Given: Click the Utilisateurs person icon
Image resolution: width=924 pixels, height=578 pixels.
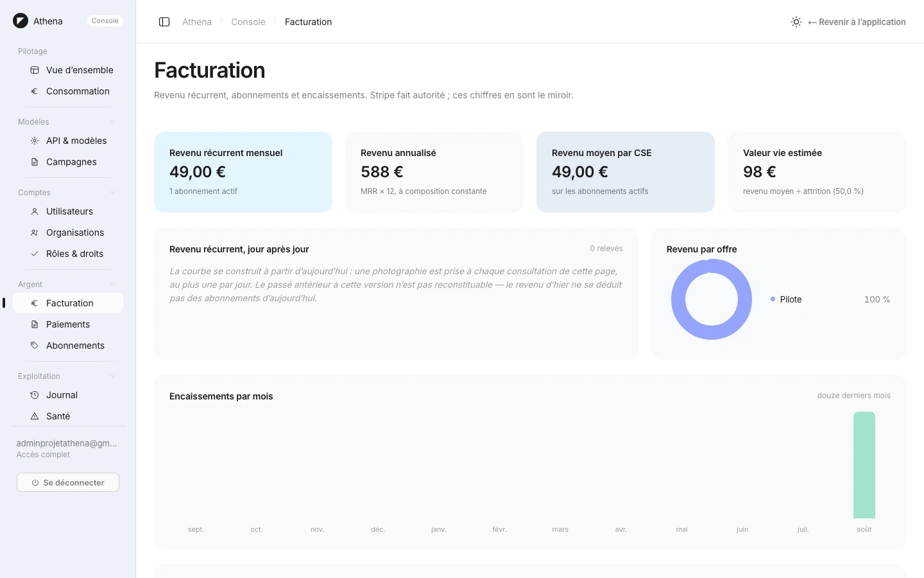Looking at the screenshot, I should 35,211.
